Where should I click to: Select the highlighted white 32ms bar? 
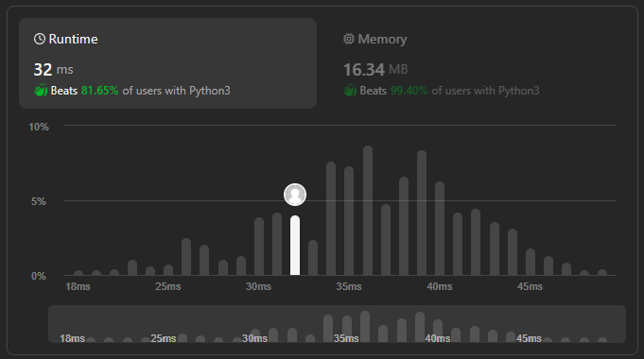[295, 246]
